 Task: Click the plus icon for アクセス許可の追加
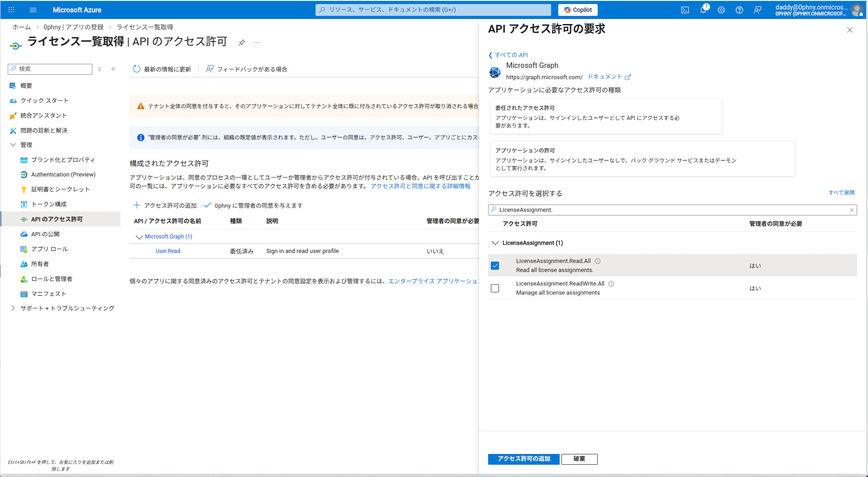click(137, 205)
